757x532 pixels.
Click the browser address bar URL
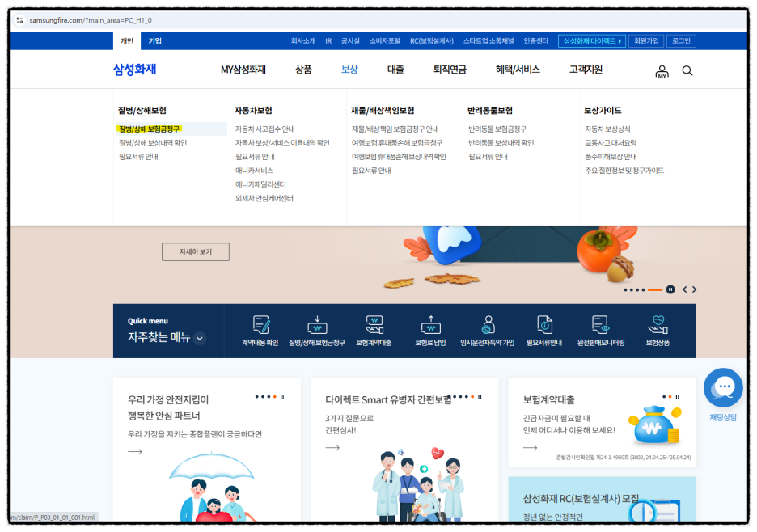(x=91, y=20)
